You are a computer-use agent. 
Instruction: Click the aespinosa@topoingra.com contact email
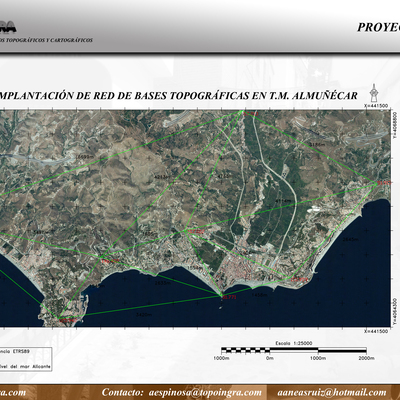(205, 392)
